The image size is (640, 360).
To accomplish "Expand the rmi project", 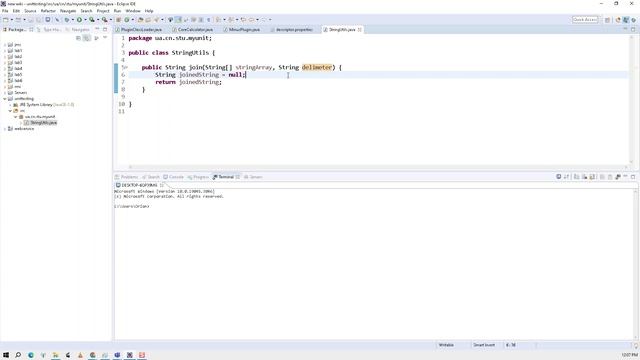I will pyautogui.click(x=5, y=87).
